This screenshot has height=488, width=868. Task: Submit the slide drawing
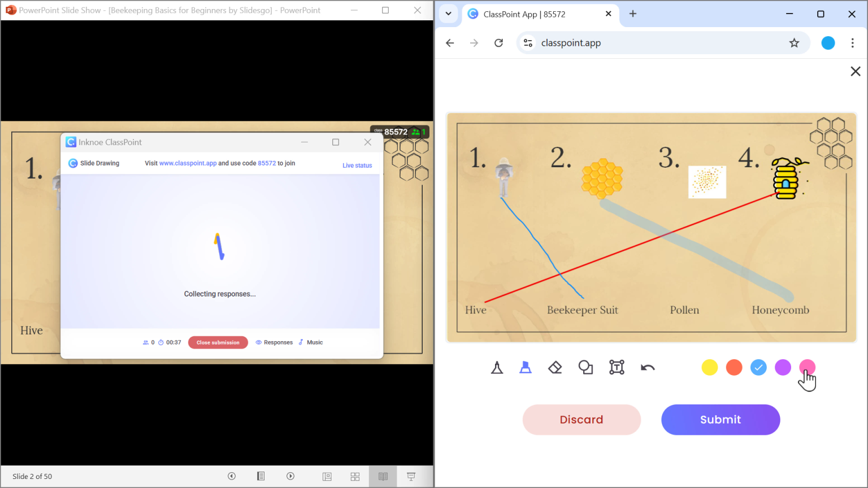click(x=721, y=420)
